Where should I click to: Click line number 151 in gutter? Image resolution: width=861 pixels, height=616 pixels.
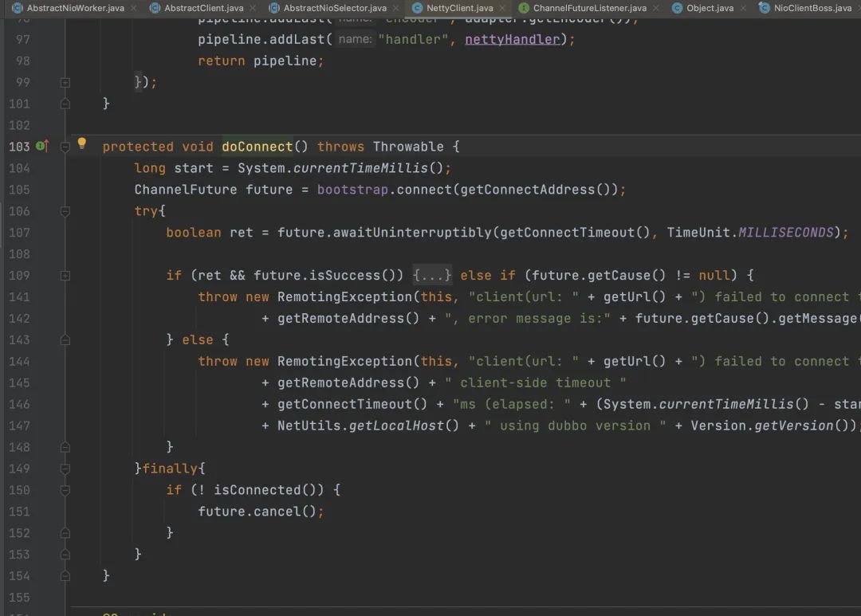tap(19, 512)
